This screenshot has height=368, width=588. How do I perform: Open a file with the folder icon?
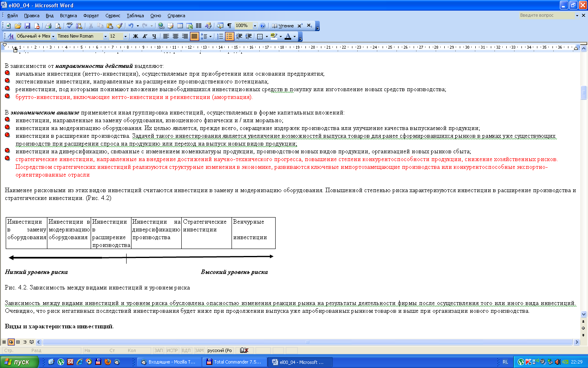point(18,26)
